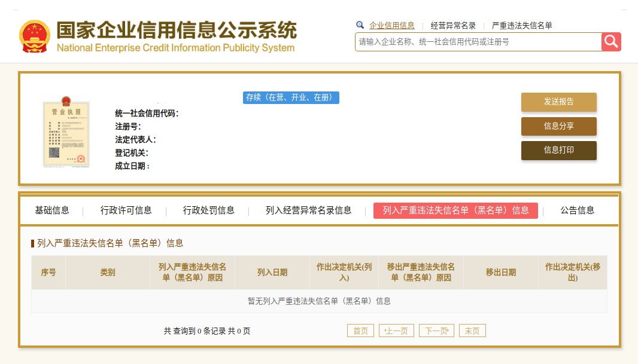The width and height of the screenshot is (638, 364).
Task: Click the 存续（在营、开业、在册） status badge
Action: pos(291,97)
